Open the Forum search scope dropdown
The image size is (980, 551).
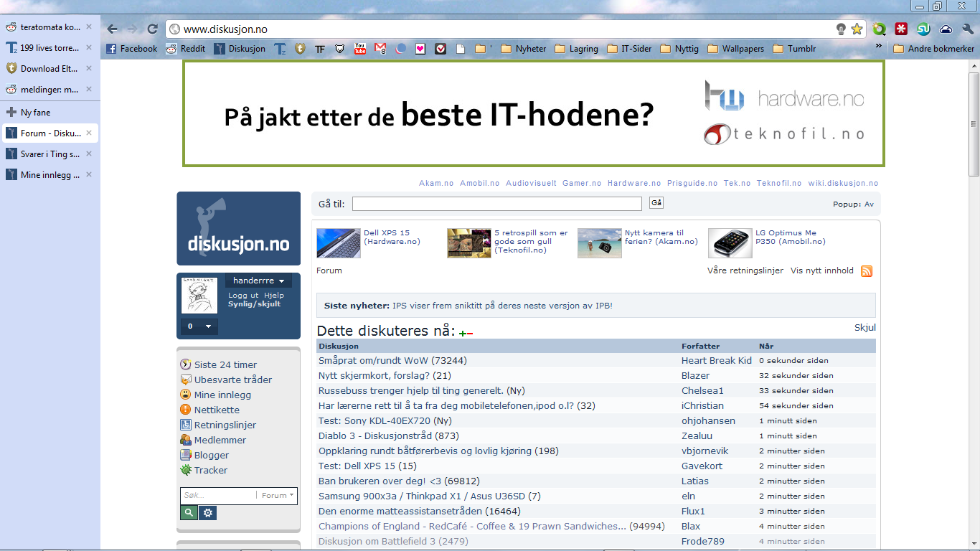click(x=278, y=495)
